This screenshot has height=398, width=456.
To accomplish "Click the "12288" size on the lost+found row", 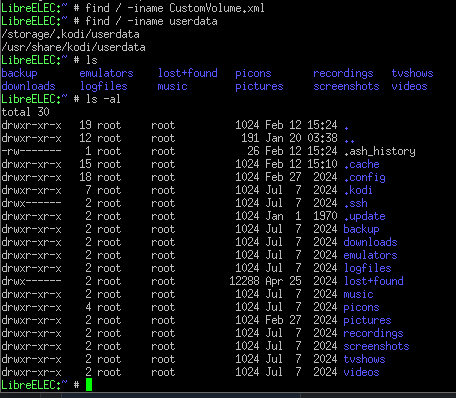I will click(244, 281).
